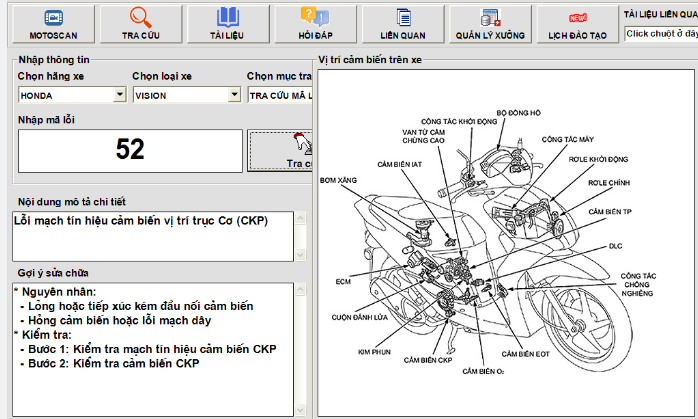Click the related documents field 'Click chuột ở đây'
Image resolution: width=698 pixels, height=419 pixels.
point(661,34)
